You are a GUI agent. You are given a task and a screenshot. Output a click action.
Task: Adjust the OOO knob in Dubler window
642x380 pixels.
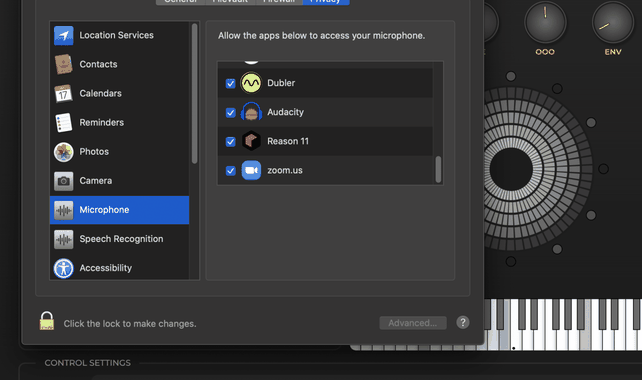tap(545, 23)
